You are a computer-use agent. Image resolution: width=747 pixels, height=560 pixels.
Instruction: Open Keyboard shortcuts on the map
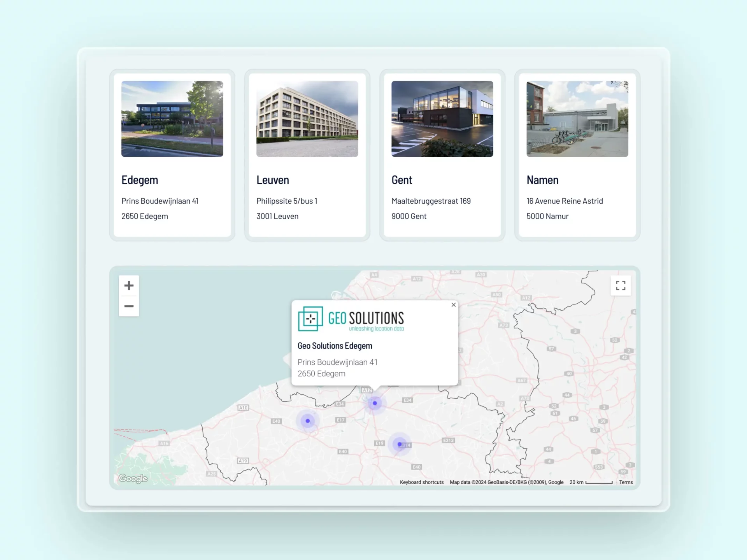coord(421,482)
